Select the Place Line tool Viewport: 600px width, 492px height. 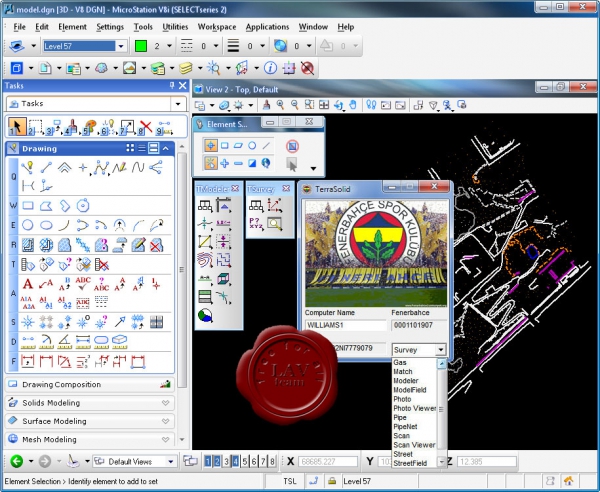(46, 168)
